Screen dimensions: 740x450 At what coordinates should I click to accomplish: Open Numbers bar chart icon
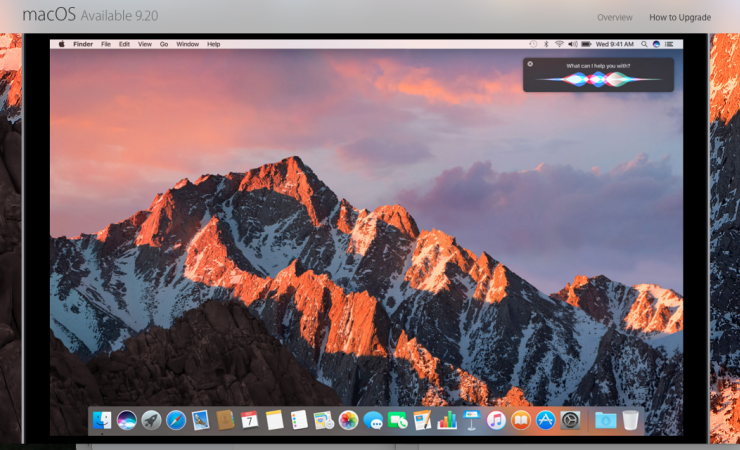(x=447, y=420)
